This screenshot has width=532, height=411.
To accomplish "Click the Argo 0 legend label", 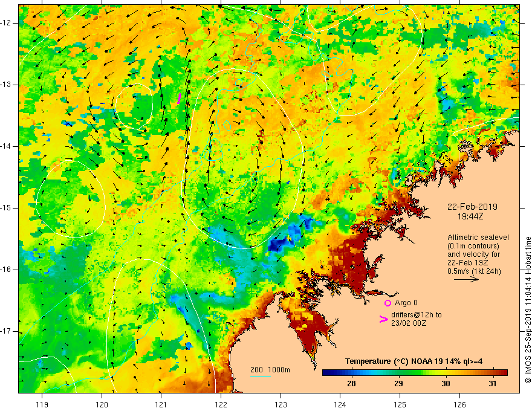I will click(406, 303).
